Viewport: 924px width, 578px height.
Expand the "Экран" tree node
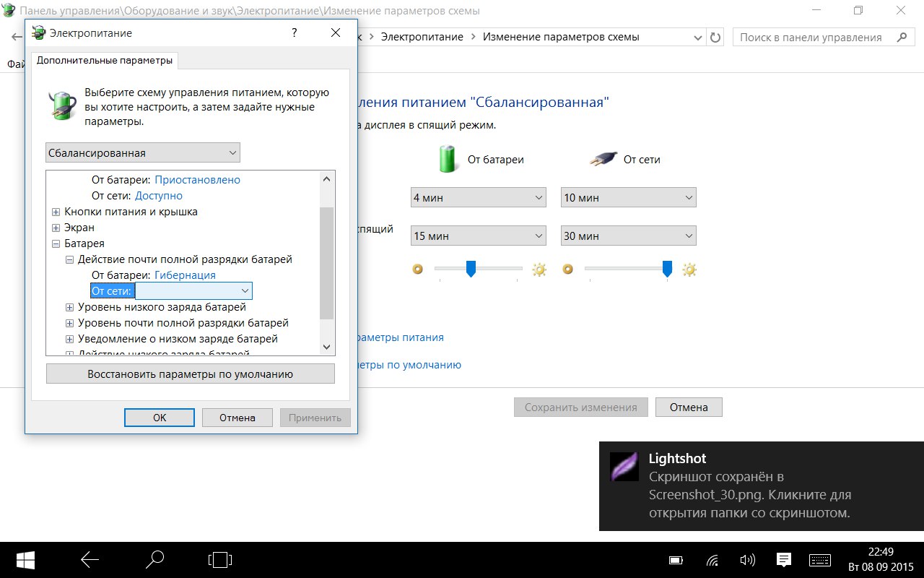click(56, 228)
